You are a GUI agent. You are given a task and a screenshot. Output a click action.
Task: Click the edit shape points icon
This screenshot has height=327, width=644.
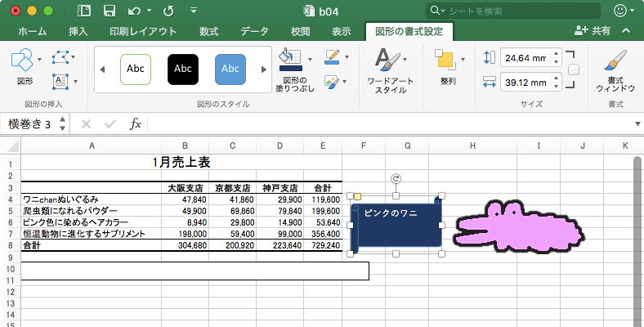(x=60, y=57)
